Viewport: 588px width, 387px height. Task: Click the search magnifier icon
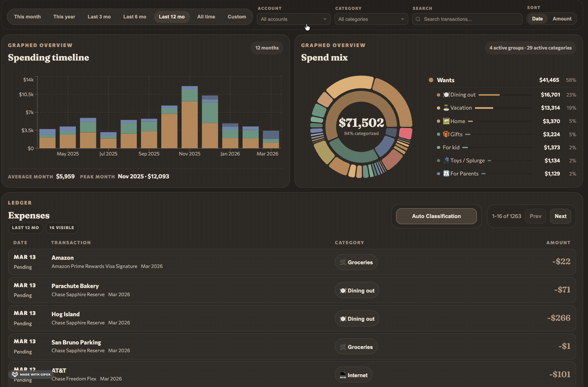click(x=418, y=19)
